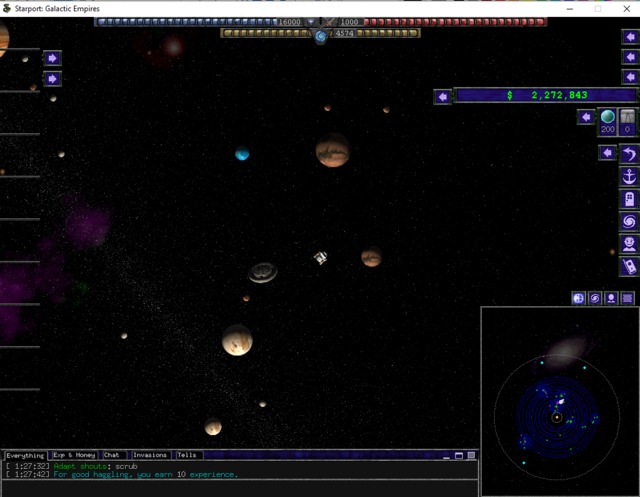Switch to the Exp & Money tab
Viewport: 640px width, 497px height.
[x=74, y=455]
